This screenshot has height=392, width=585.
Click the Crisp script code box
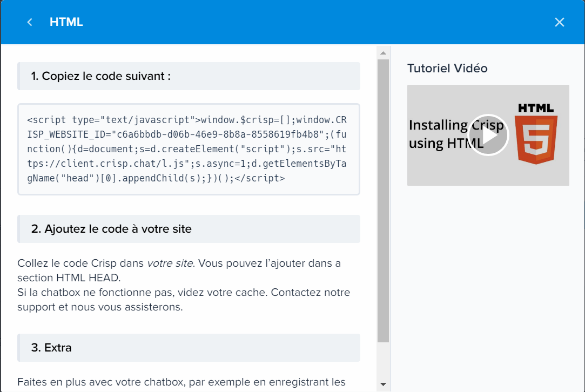click(189, 149)
